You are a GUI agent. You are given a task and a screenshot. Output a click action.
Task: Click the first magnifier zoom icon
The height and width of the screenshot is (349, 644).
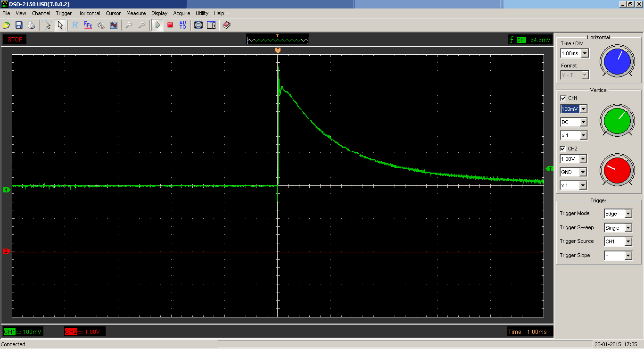click(129, 25)
